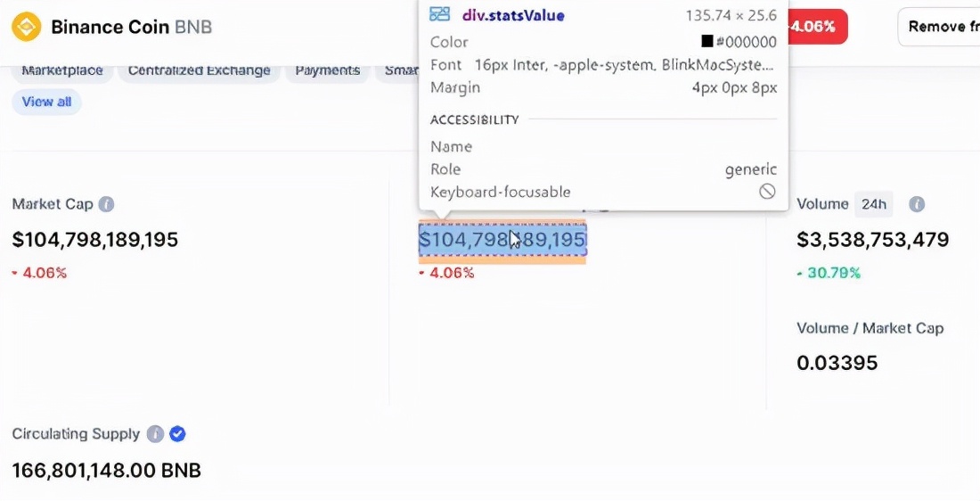The image size is (980, 501).
Task: Click the Circulating Supply label
Action: pos(76,434)
